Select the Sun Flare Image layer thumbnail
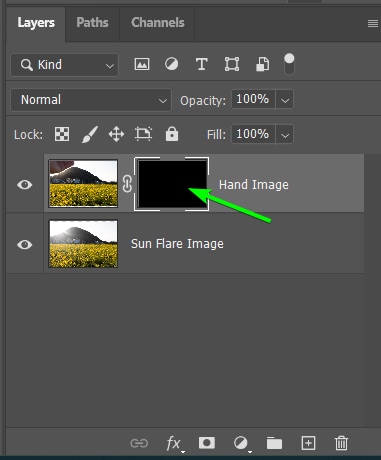Screen dimensions: 381x460 point(83,244)
